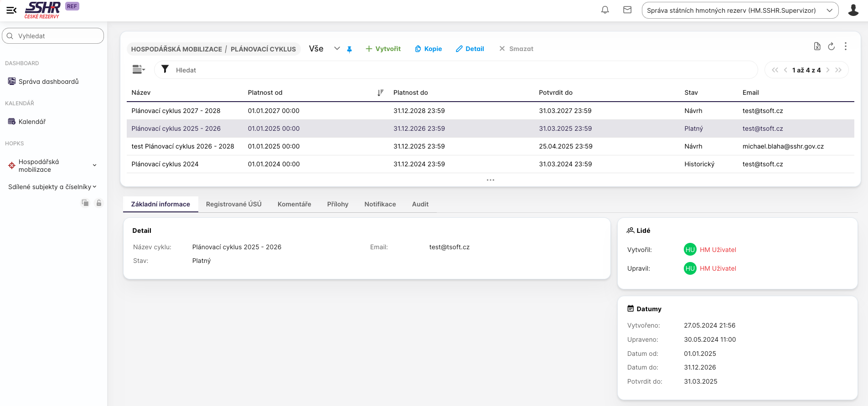Image resolution: width=868 pixels, height=406 pixels.
Task: Open the three-dot more options menu
Action: coord(846,46)
